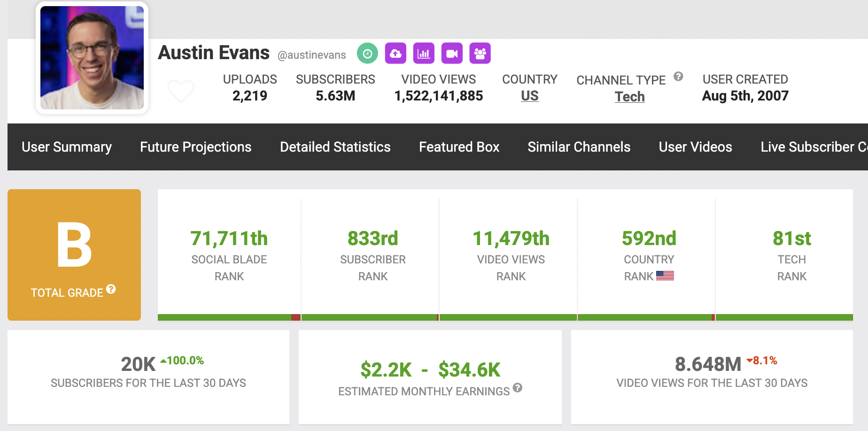Click the 8.648M video views figure
Image resolution: width=868 pixels, height=431 pixels.
[x=708, y=364]
